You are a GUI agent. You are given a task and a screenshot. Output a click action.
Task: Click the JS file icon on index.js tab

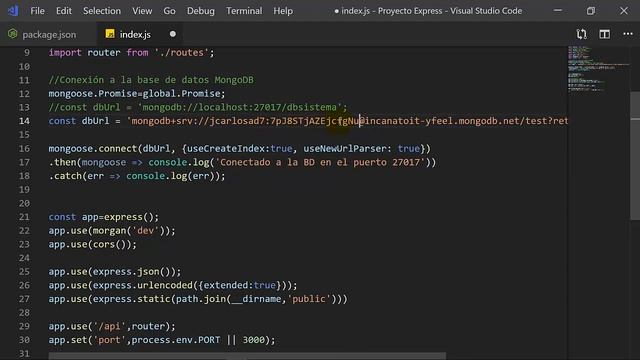[110, 34]
